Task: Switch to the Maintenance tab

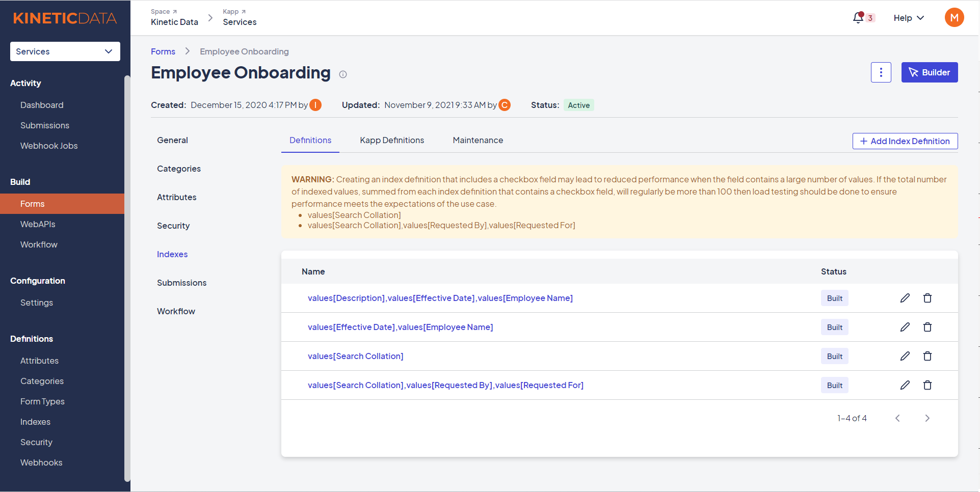Action: point(478,140)
